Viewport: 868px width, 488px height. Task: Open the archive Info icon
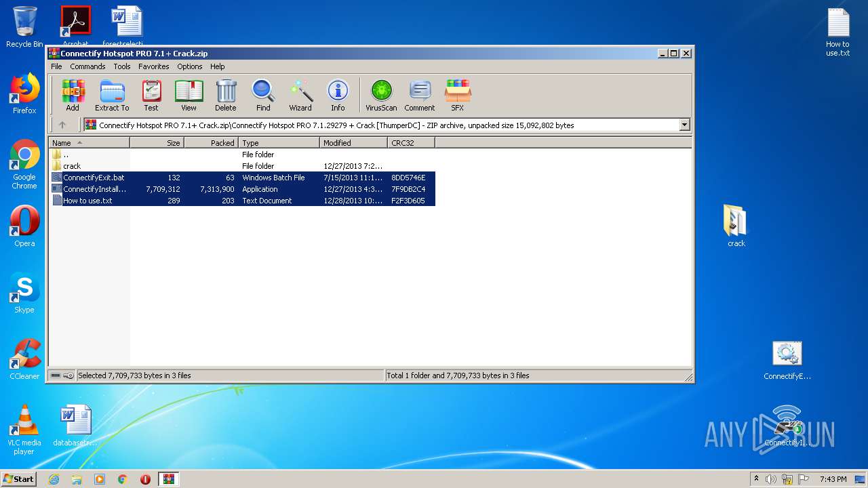(x=338, y=95)
